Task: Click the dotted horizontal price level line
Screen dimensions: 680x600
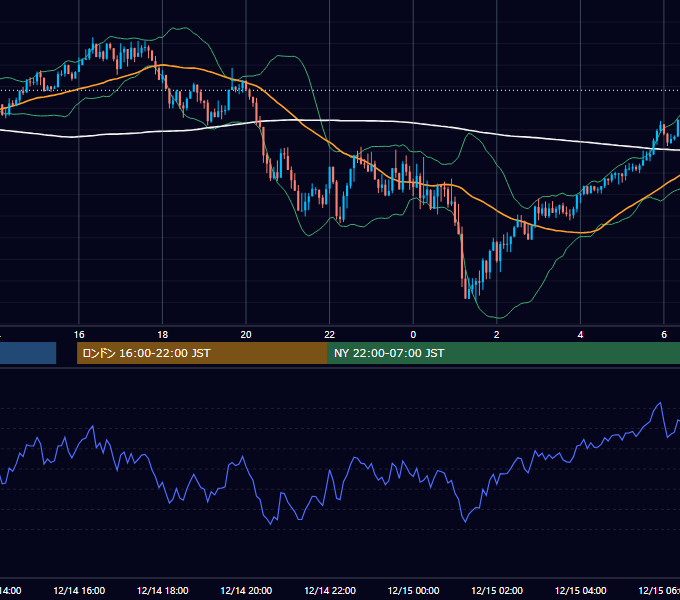Action: pos(340,91)
